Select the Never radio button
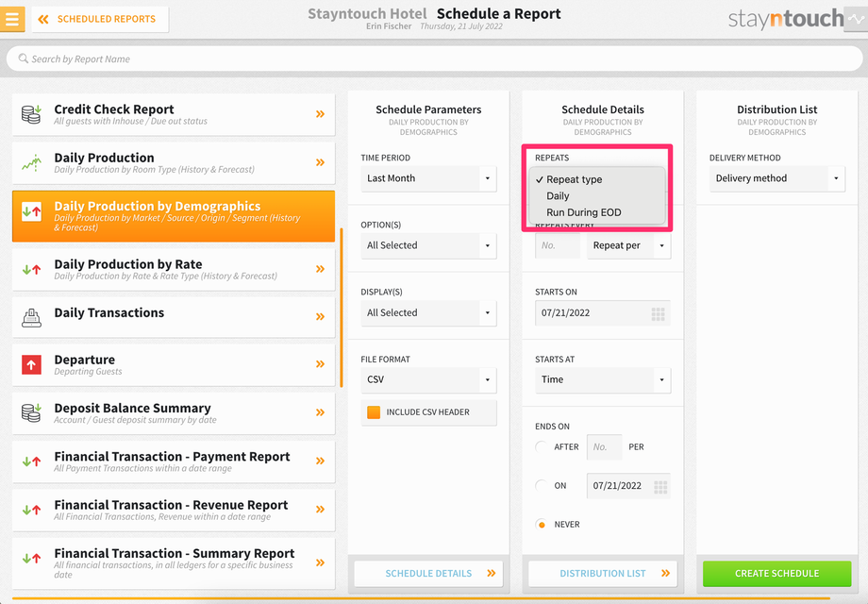 [x=542, y=525]
